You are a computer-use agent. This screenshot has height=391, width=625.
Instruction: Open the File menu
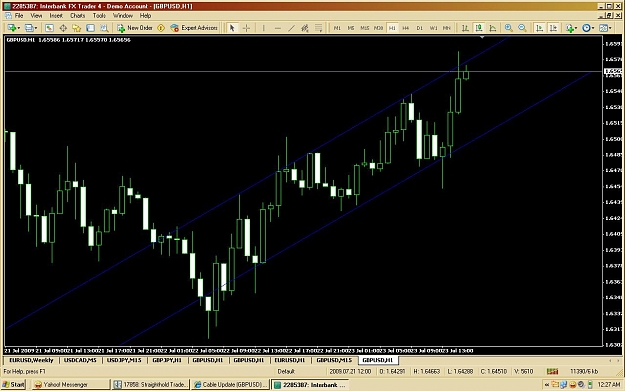point(19,16)
